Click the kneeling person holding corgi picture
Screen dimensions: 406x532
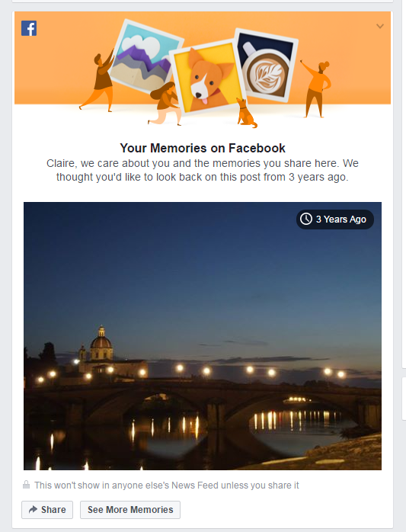click(x=164, y=104)
